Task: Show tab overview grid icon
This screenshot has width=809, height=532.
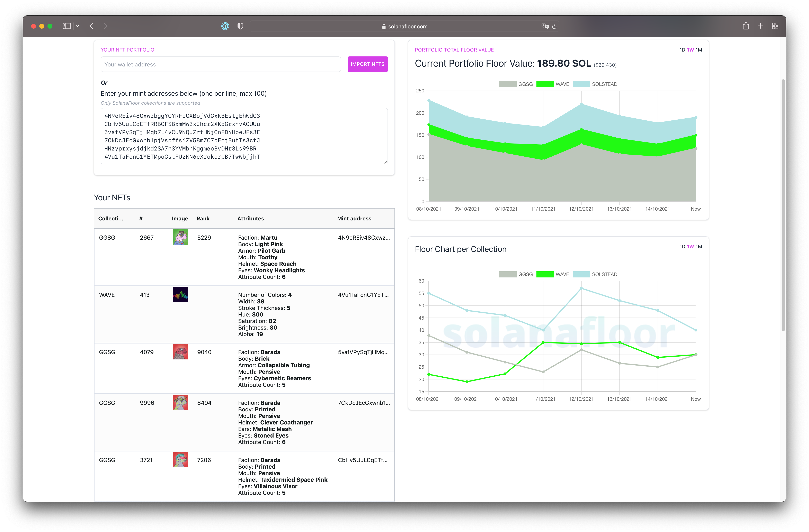Action: (775, 26)
